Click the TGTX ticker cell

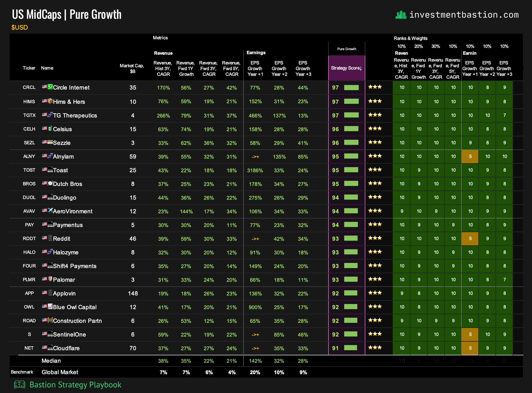pos(29,115)
